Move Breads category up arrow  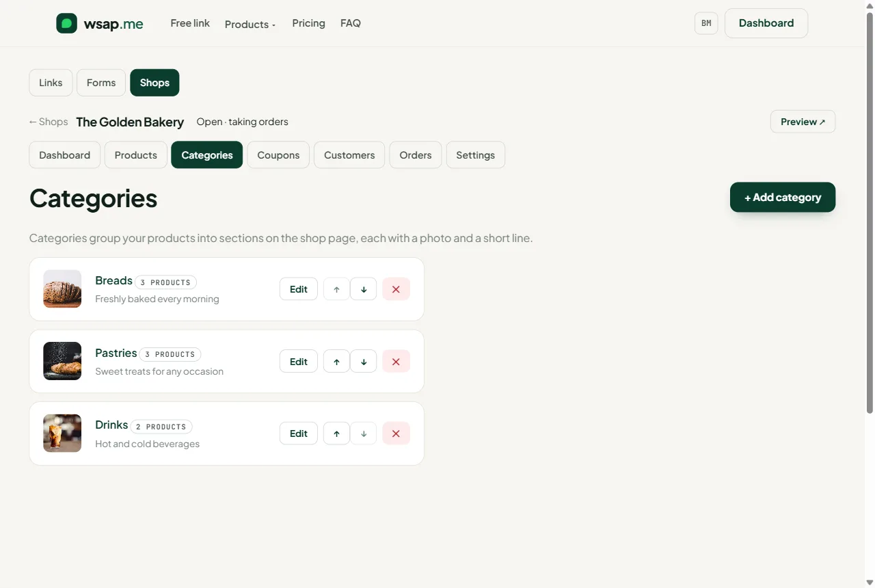coord(336,289)
